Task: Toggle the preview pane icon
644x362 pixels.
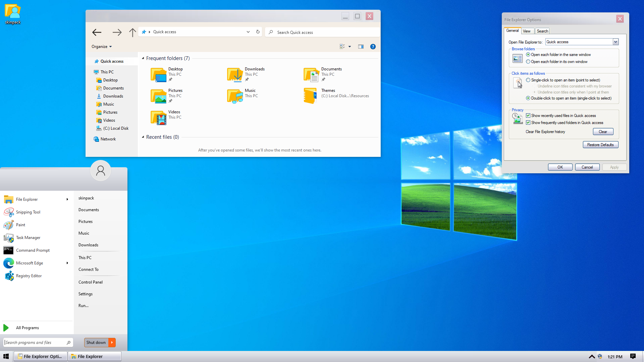Action: pyautogui.click(x=361, y=47)
